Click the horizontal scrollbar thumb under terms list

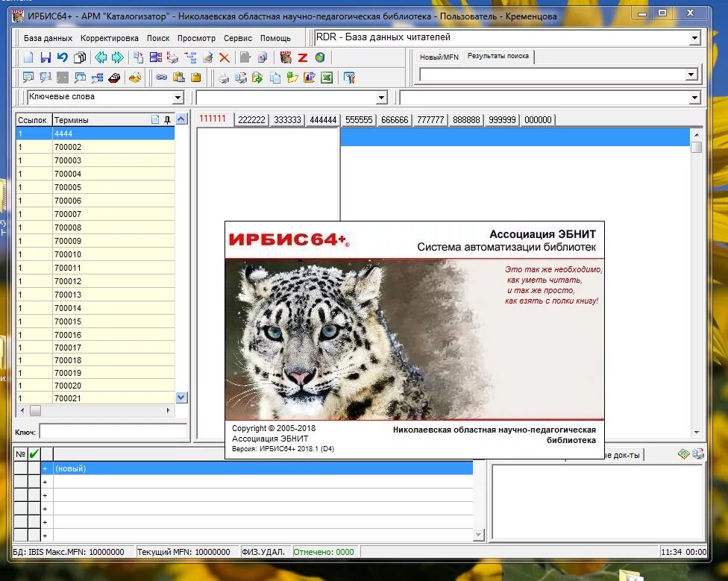point(35,410)
